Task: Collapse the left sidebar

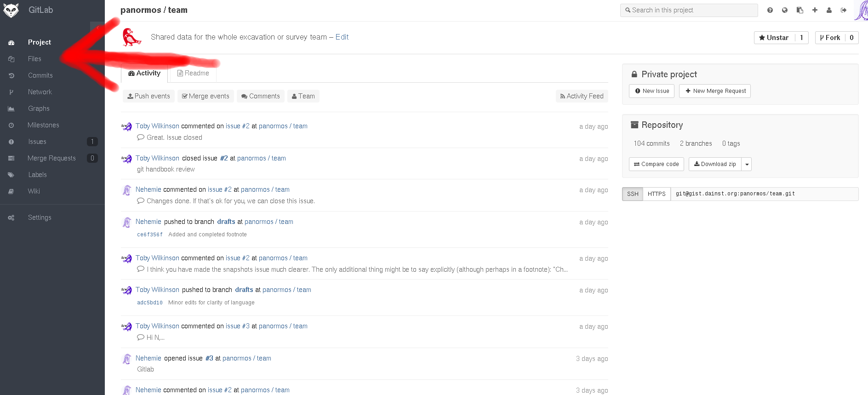Action: [x=97, y=28]
